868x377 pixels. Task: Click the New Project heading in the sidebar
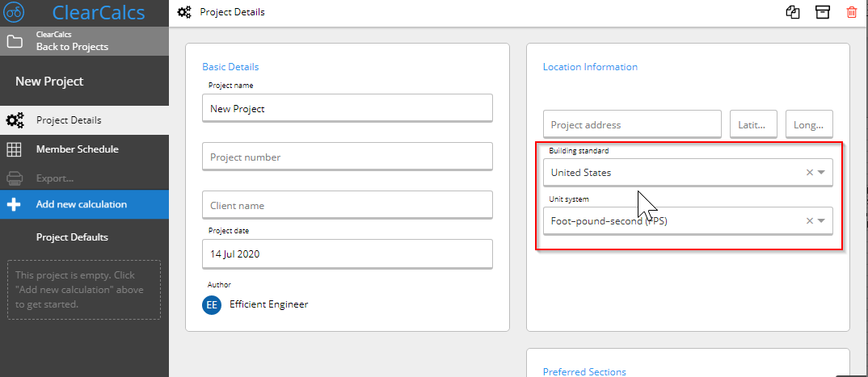coord(49,82)
